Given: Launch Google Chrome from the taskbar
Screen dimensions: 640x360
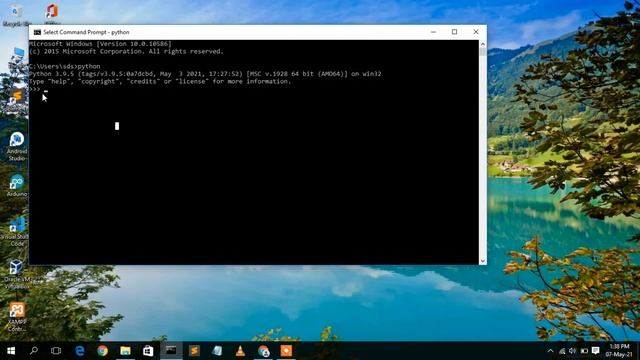Looking at the screenshot, I should click(x=102, y=351).
